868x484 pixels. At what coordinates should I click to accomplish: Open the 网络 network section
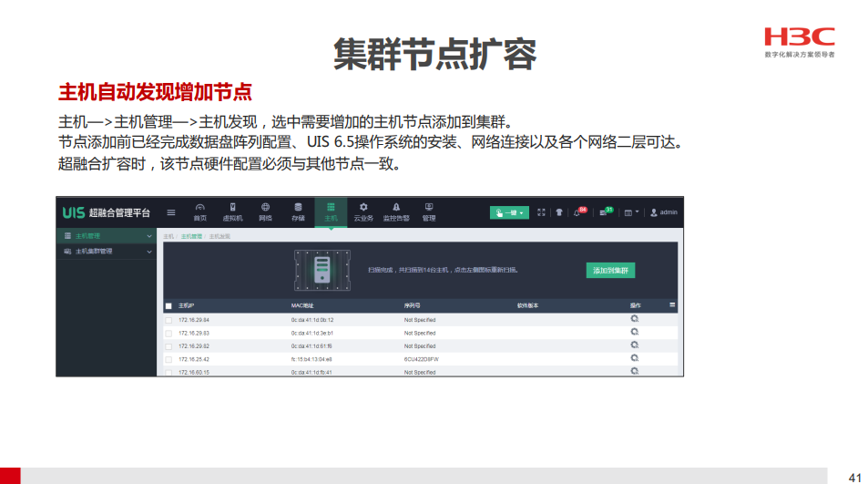[265, 212]
